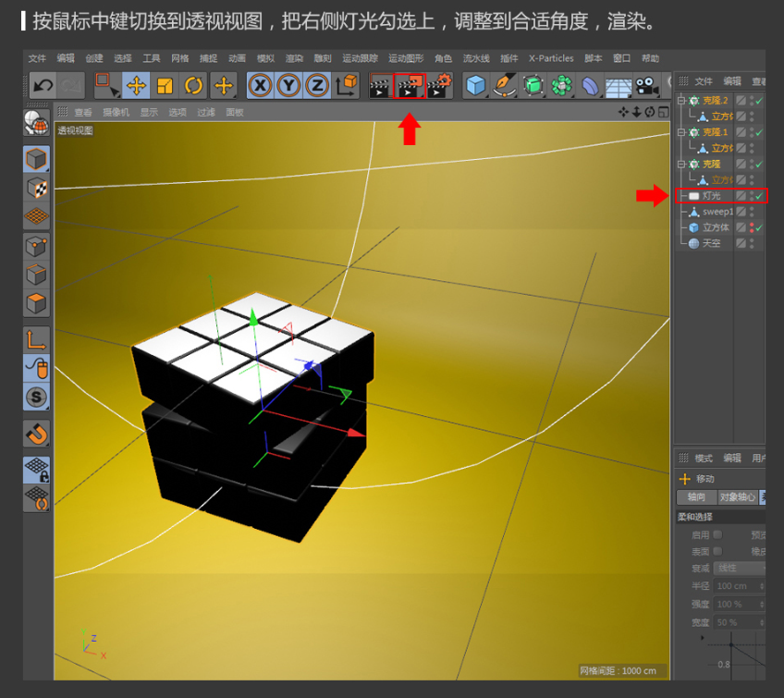This screenshot has height=698, width=784.
Task: Collapse the 克隆.1 tree node
Action: (681, 133)
